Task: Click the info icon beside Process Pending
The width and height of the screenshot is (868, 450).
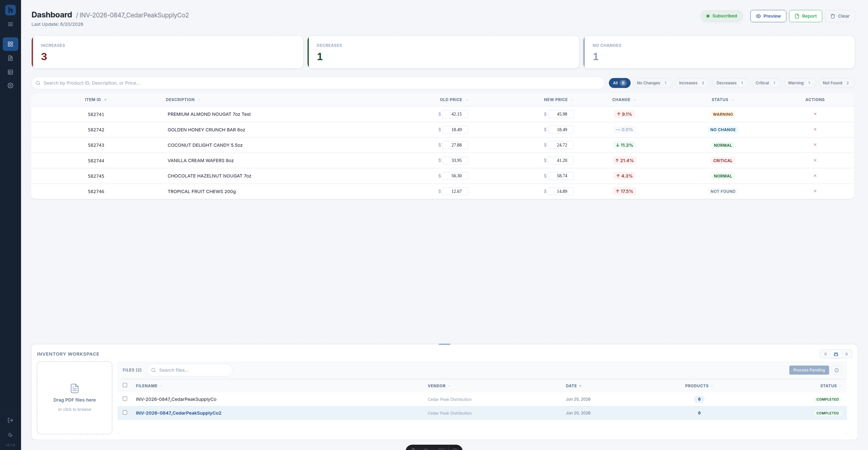Action: (836, 370)
